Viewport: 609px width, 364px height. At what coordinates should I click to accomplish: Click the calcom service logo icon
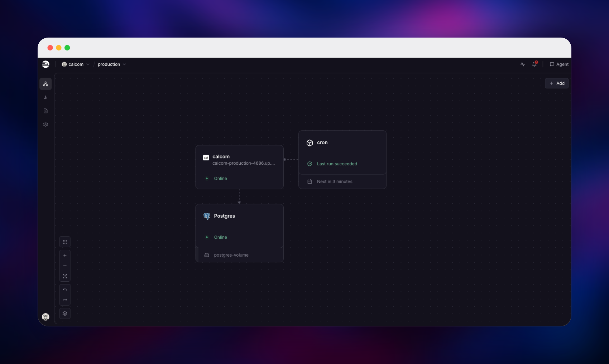click(x=206, y=158)
